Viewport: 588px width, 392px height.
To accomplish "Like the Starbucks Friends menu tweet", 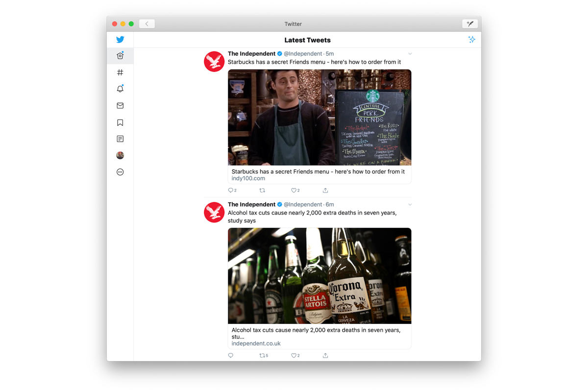I will click(295, 190).
